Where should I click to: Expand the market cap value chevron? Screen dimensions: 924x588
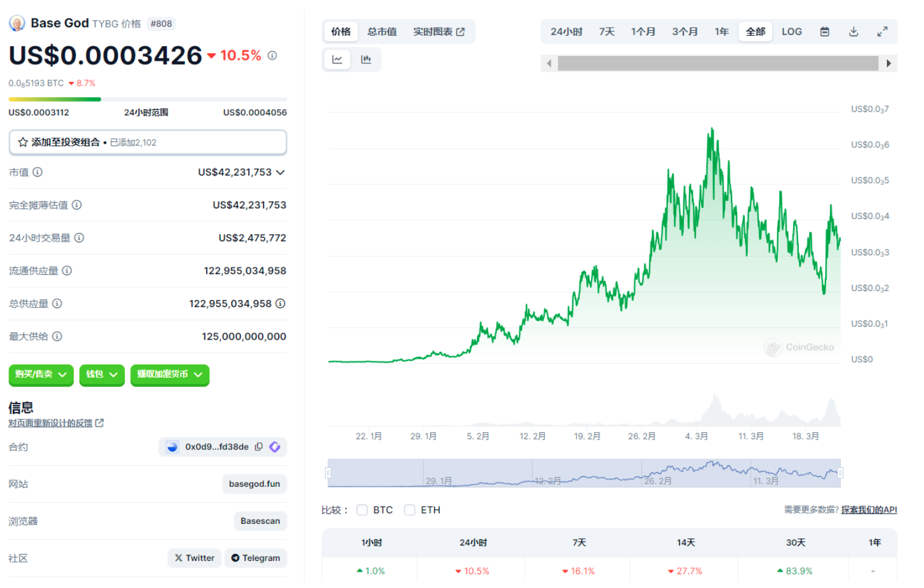pos(281,172)
